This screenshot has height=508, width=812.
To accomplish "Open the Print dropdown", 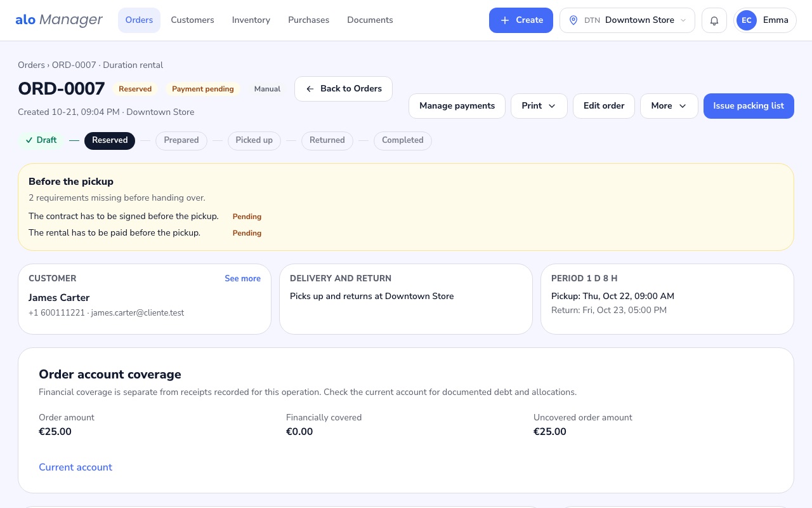I will 539,106.
